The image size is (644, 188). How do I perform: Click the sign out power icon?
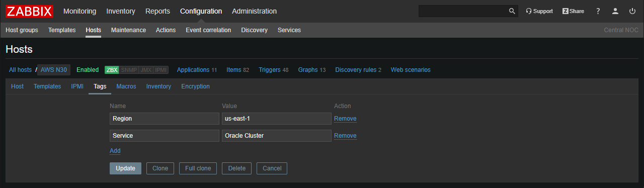pyautogui.click(x=632, y=11)
